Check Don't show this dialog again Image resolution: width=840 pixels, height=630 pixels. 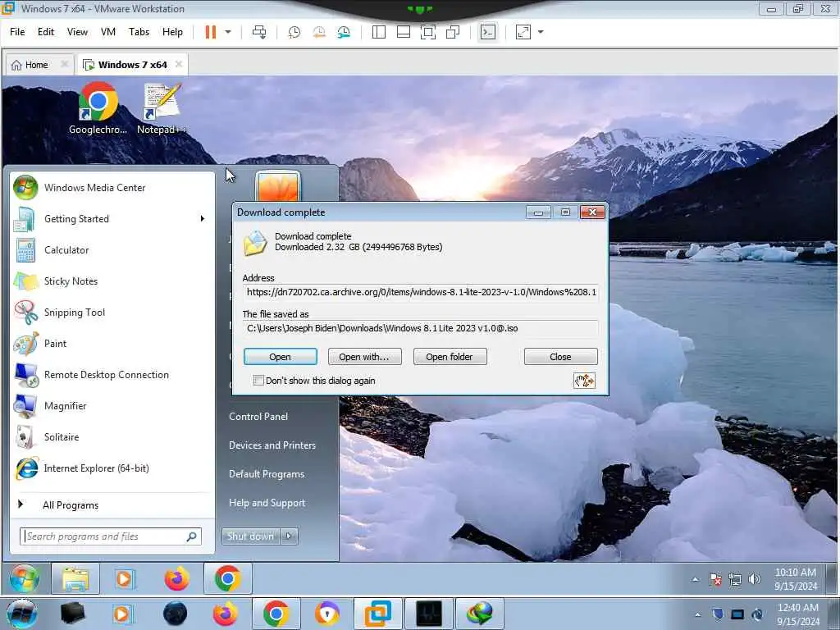[x=258, y=381]
